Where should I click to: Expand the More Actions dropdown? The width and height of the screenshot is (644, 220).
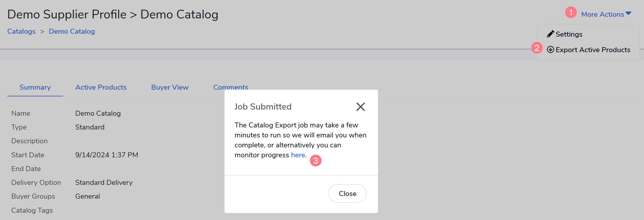coord(606,14)
